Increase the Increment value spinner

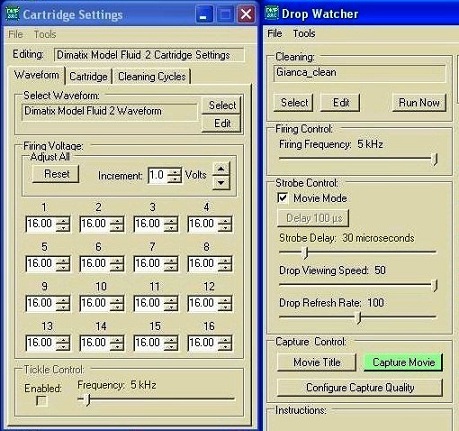(174, 172)
